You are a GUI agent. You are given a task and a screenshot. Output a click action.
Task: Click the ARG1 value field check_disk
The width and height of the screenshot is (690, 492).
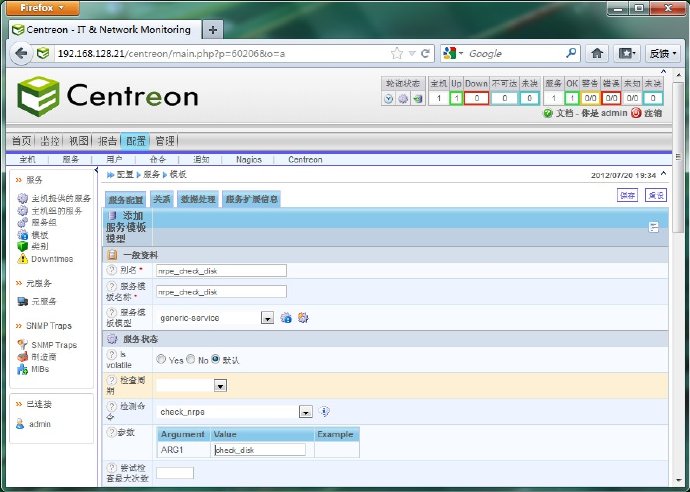click(x=260, y=450)
